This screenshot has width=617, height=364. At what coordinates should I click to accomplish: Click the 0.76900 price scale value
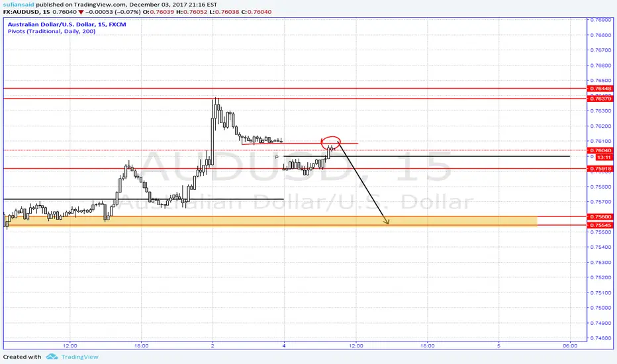click(600, 20)
